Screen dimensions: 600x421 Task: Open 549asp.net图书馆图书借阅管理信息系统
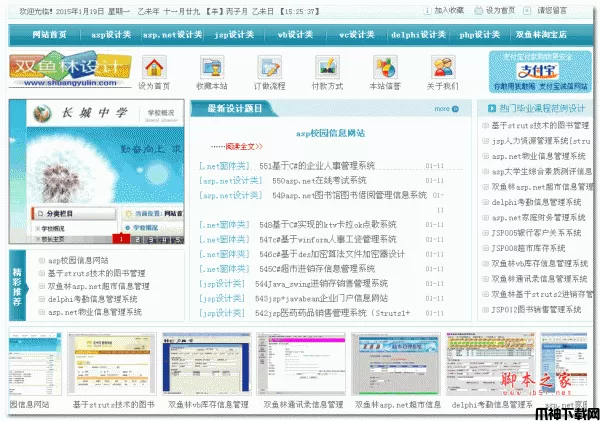[x=349, y=195]
